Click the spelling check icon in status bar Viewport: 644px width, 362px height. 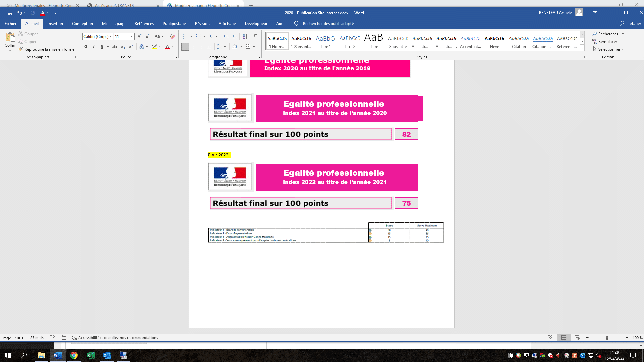click(52, 338)
